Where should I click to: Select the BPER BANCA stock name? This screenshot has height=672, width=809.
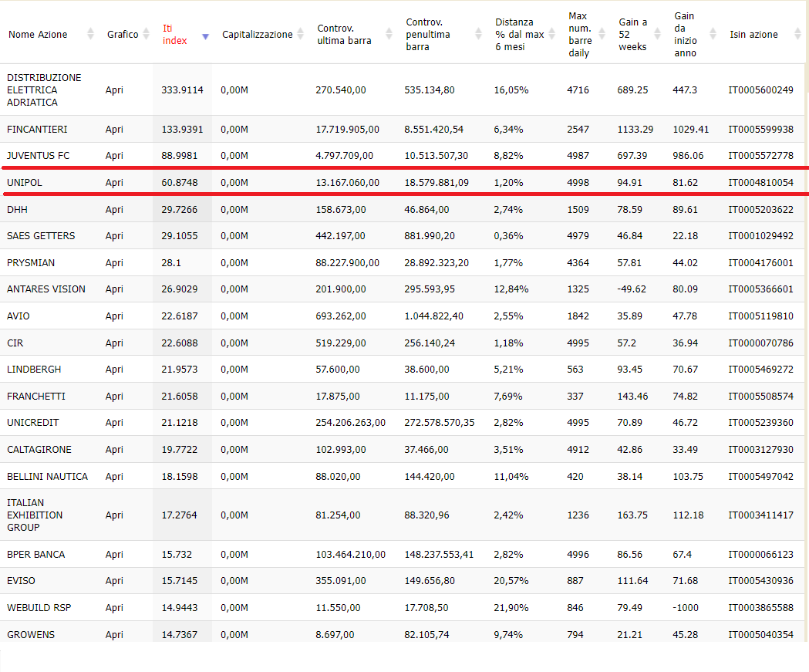pyautogui.click(x=36, y=554)
